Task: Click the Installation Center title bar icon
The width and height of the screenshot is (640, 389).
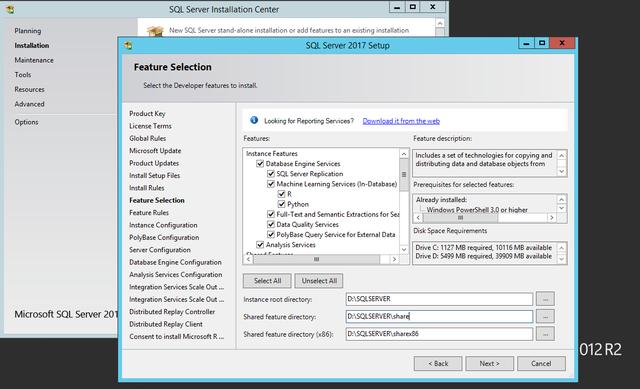Action: (10, 9)
